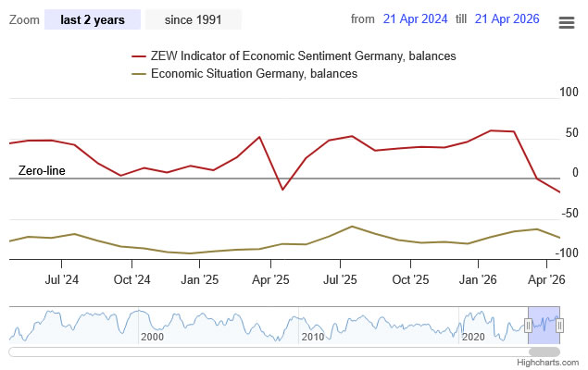Zoom chart to 'since 1991'
This screenshot has height=370, width=588.
tap(193, 19)
